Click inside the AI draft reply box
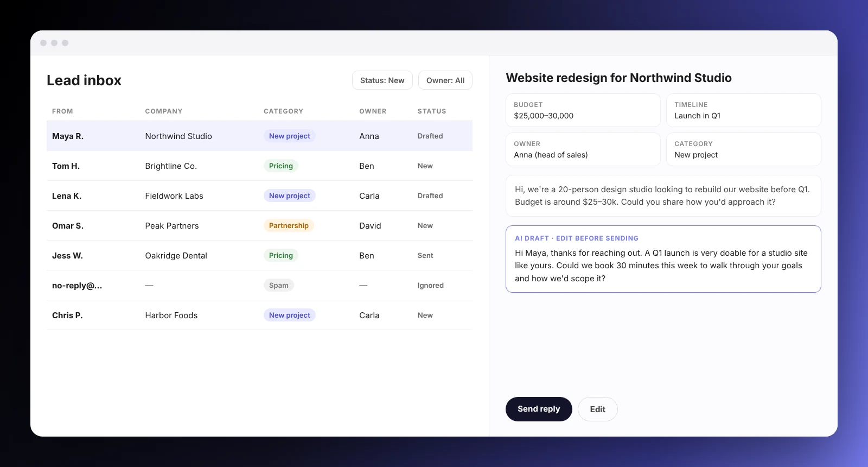 click(x=663, y=259)
